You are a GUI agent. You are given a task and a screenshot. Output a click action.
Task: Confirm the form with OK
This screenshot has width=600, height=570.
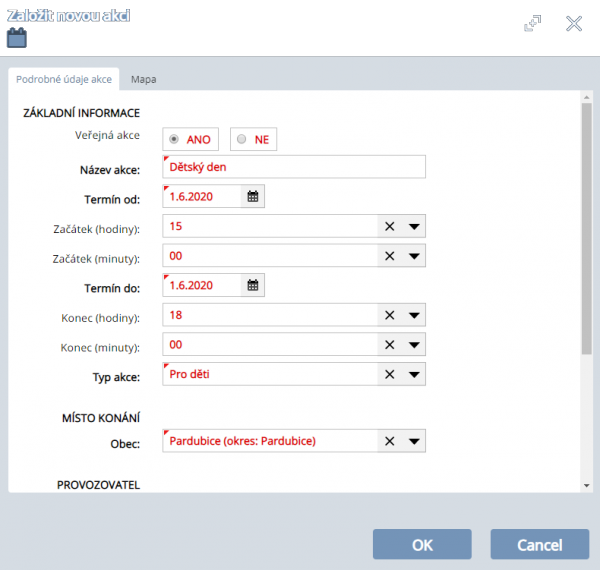(421, 544)
